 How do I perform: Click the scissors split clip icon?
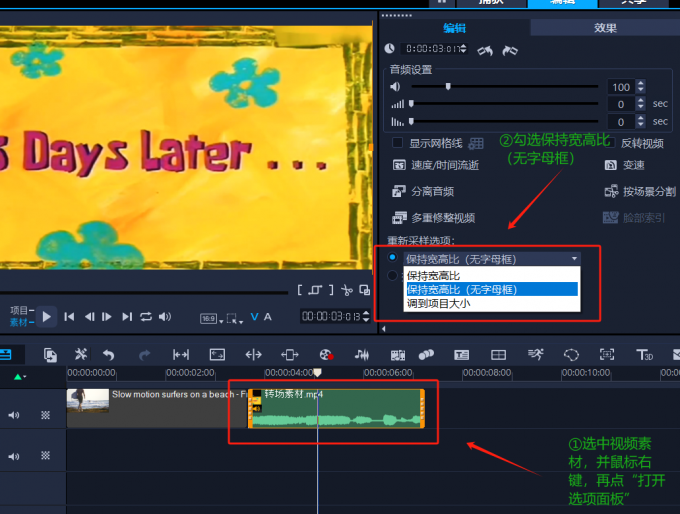(x=345, y=290)
